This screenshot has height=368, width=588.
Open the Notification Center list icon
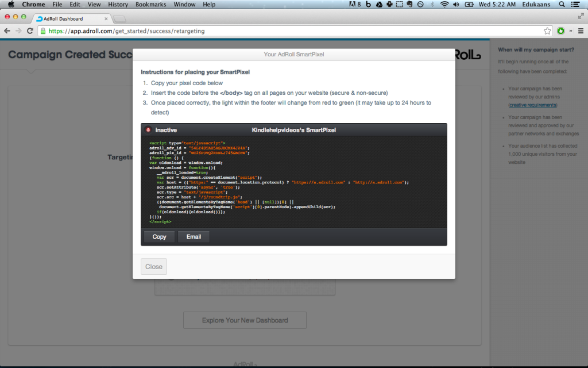pos(575,5)
